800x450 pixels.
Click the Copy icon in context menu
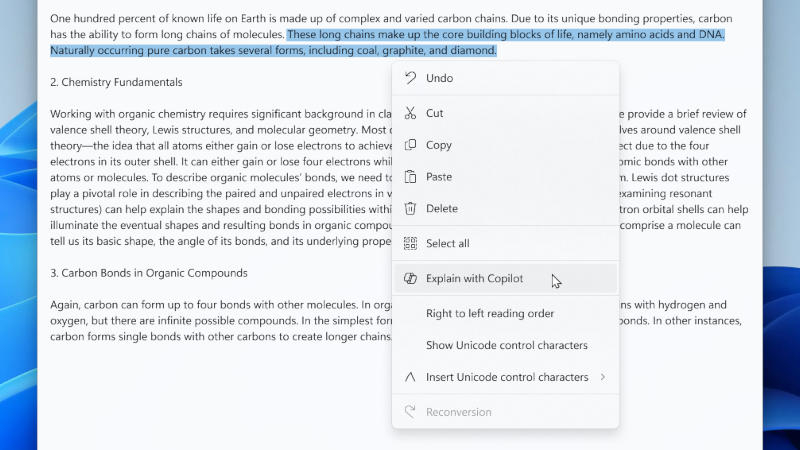(410, 145)
